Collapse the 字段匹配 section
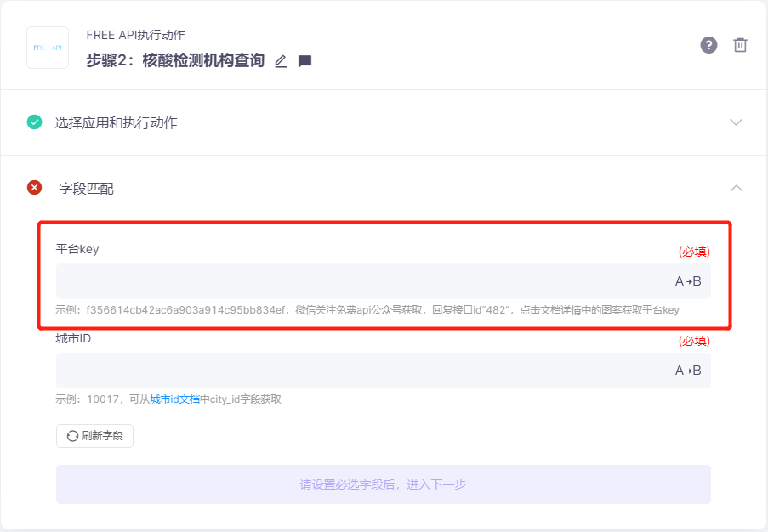Viewport: 768px width, 532px height. (735, 188)
